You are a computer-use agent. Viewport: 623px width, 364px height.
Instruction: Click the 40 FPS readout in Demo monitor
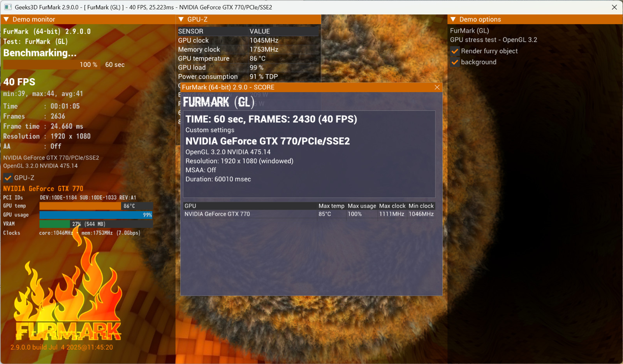click(19, 82)
